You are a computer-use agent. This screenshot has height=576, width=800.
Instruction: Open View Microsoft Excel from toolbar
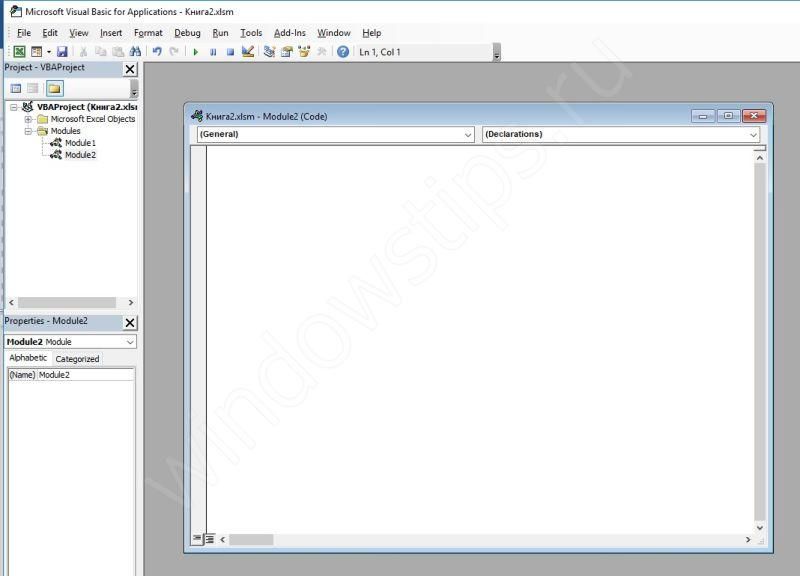point(19,52)
